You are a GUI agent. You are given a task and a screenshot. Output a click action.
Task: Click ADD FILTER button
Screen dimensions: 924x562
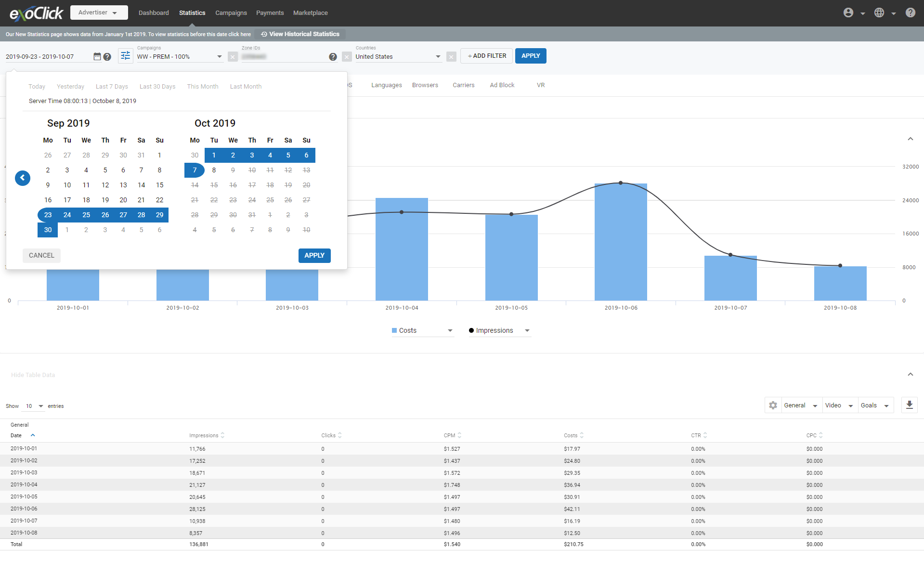click(x=486, y=56)
